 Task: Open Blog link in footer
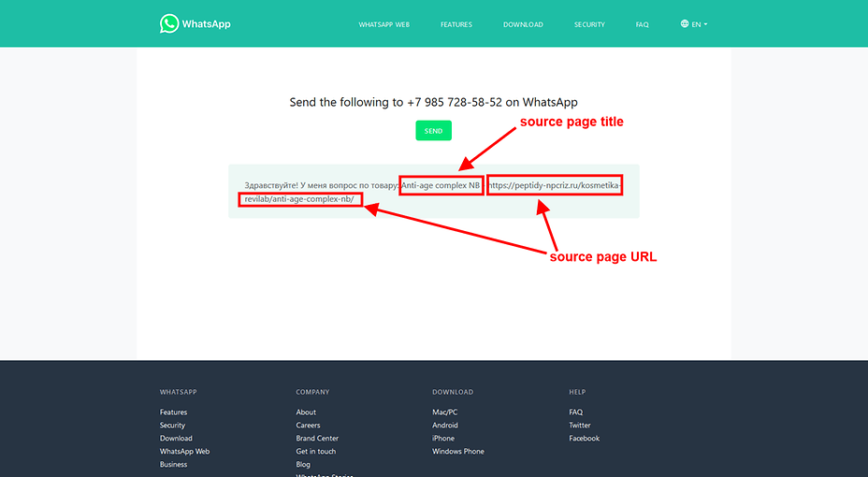[x=303, y=464]
